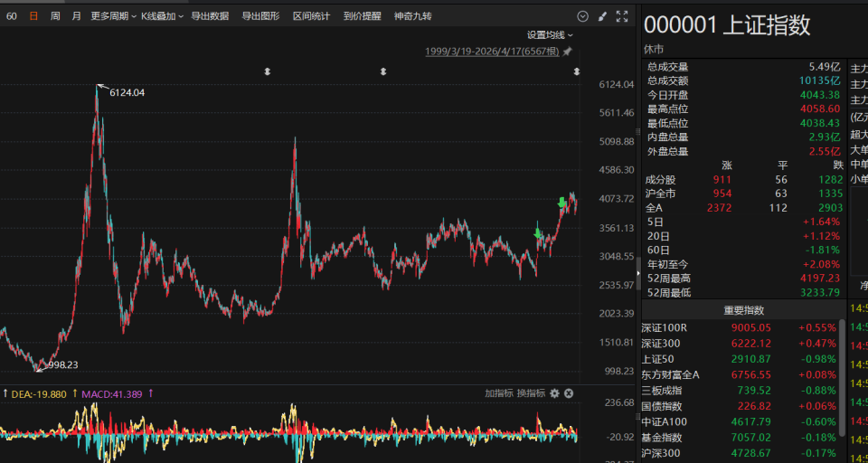Switch to the 月 monthly period
The image size is (868, 463).
pyautogui.click(x=76, y=16)
